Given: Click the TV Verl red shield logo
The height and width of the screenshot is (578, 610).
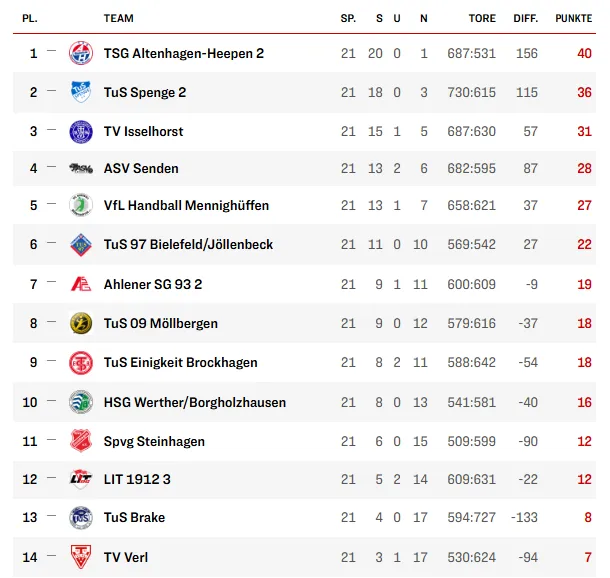Looking at the screenshot, I should [x=80, y=557].
